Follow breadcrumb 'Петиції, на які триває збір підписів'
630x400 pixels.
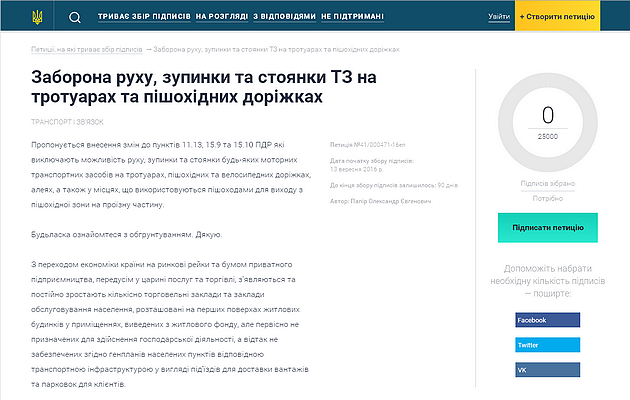[87, 49]
